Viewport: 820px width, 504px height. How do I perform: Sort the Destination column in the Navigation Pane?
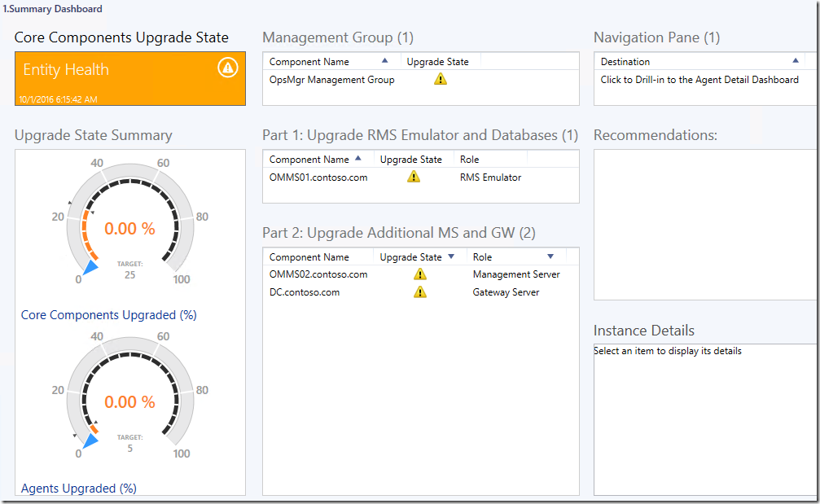click(x=796, y=60)
